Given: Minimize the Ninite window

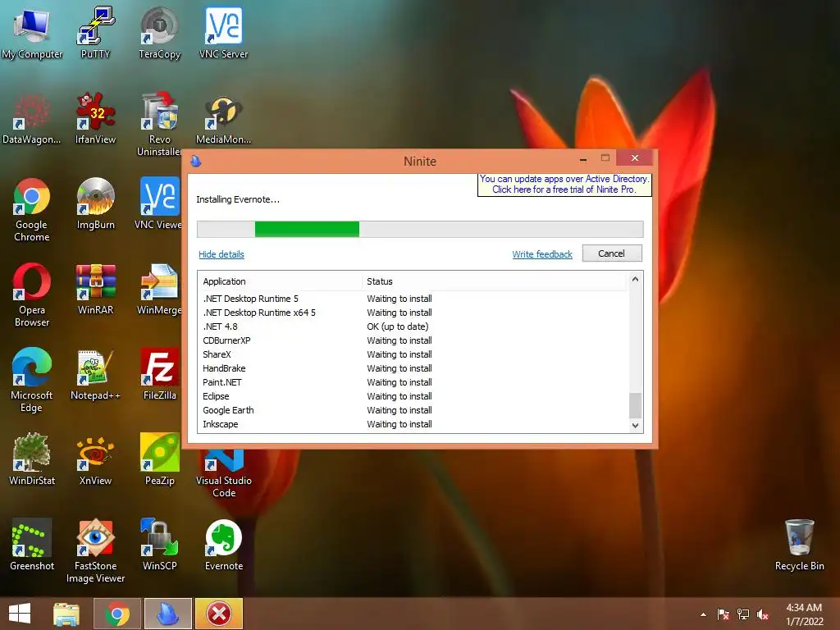Looking at the screenshot, I should click(583, 159).
